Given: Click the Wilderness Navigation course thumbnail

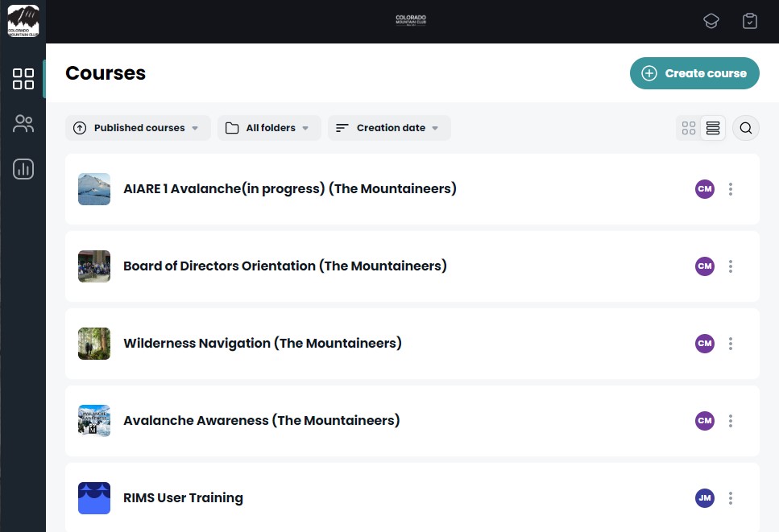Looking at the screenshot, I should tap(94, 344).
